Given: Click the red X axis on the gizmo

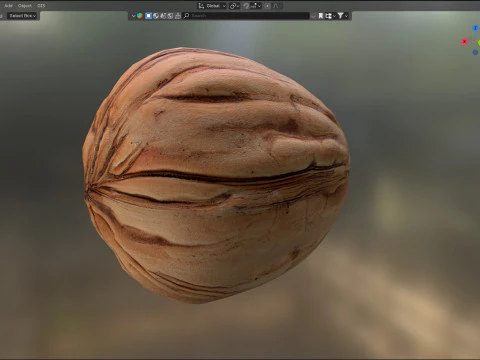Looking at the screenshot, I should click(x=464, y=41).
